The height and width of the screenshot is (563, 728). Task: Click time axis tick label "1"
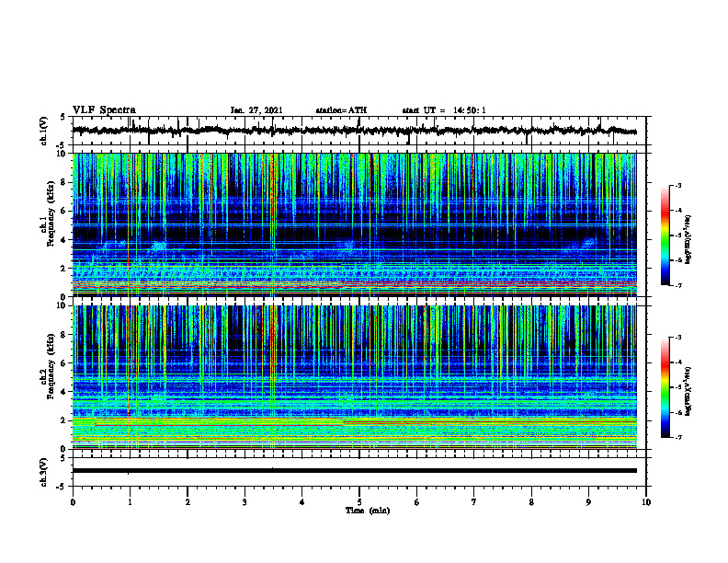[130, 502]
